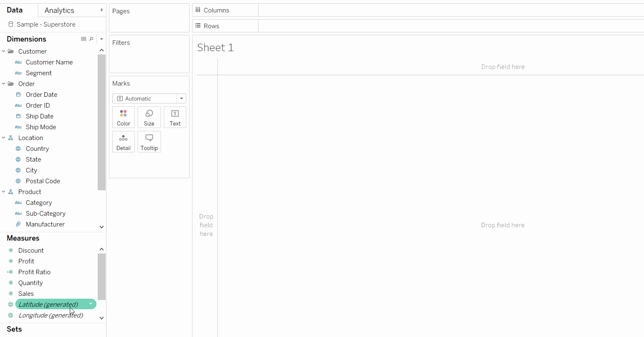Click the down arrow of Dimensions scrollbar
This screenshot has height=337, width=644.
[101, 227]
